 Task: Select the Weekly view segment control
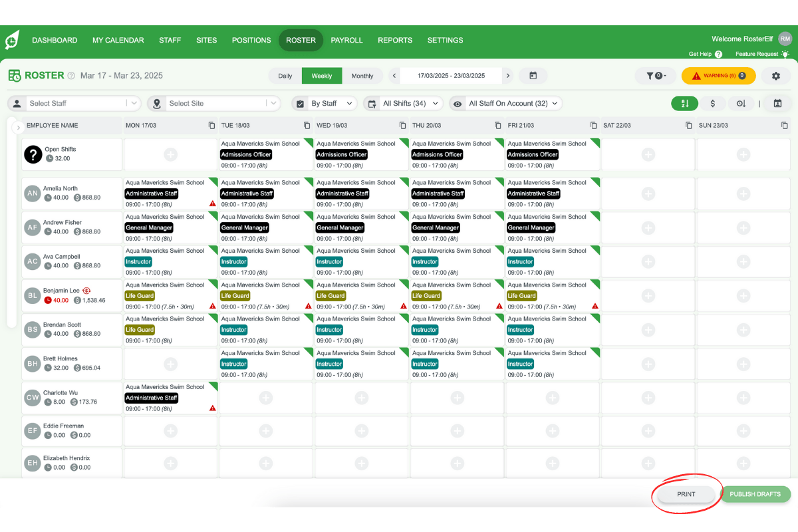[x=322, y=76]
